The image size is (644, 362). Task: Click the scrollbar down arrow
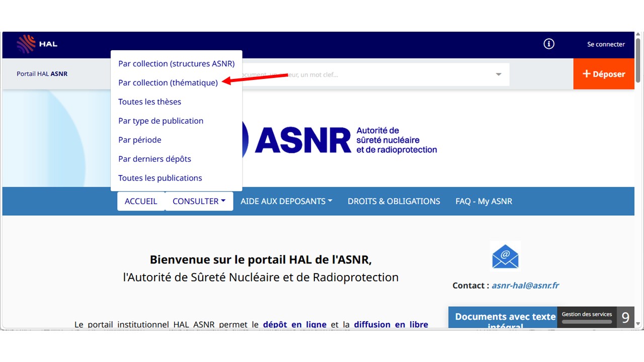pyautogui.click(x=638, y=324)
